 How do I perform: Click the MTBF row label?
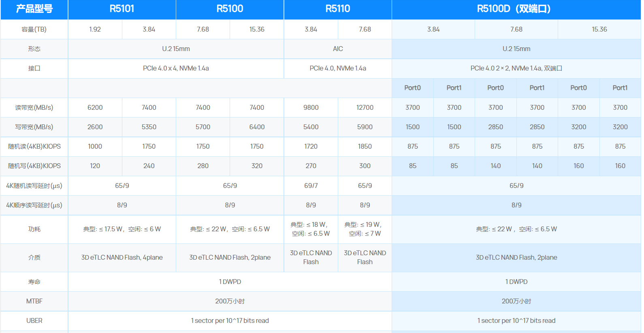pyautogui.click(x=34, y=301)
